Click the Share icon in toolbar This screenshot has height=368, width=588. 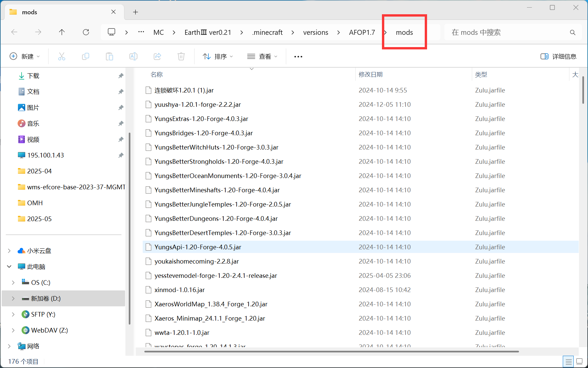pyautogui.click(x=157, y=56)
